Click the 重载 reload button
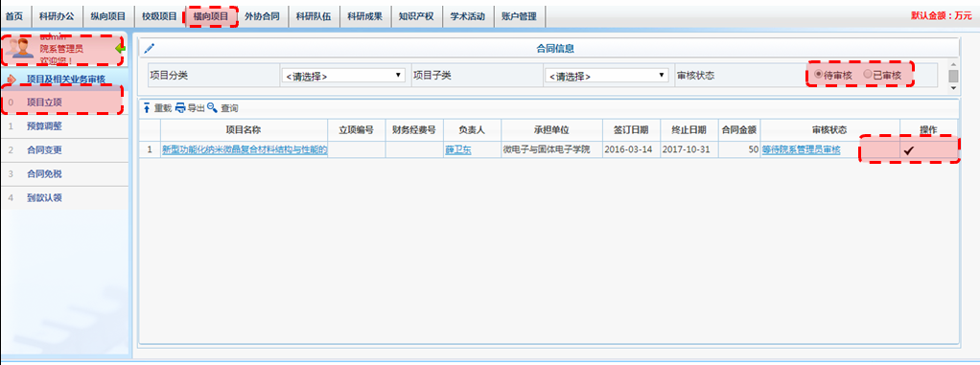This screenshot has width=980, height=365. tap(157, 108)
